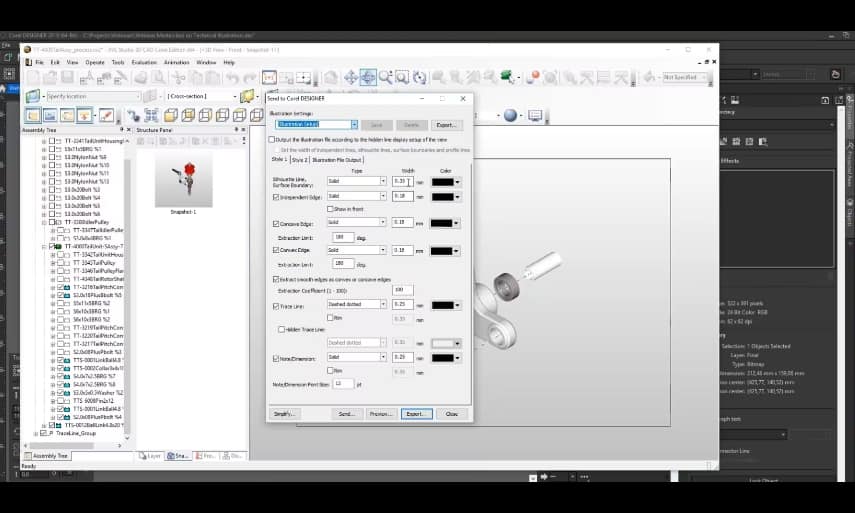Screen dimensions: 855x513
Task: Select the Snapshot-1 thumbnail
Action: (182, 177)
